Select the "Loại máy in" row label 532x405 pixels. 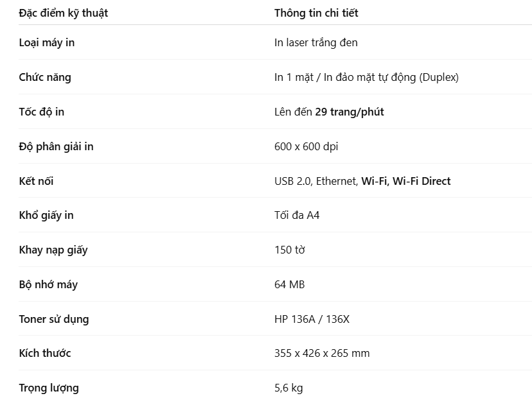click(x=47, y=42)
